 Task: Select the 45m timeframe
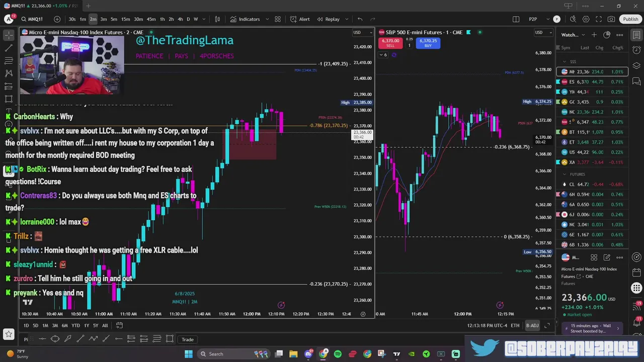[x=151, y=19]
